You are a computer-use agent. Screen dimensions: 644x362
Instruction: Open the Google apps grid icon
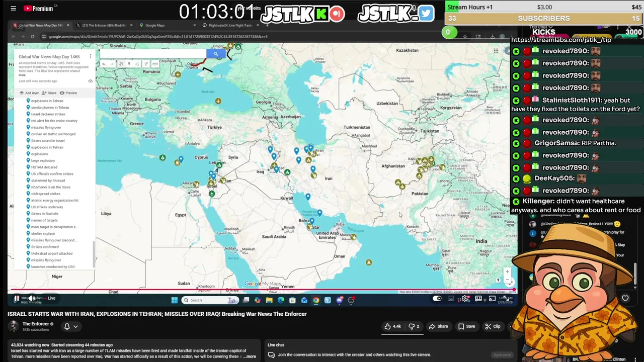point(496,50)
